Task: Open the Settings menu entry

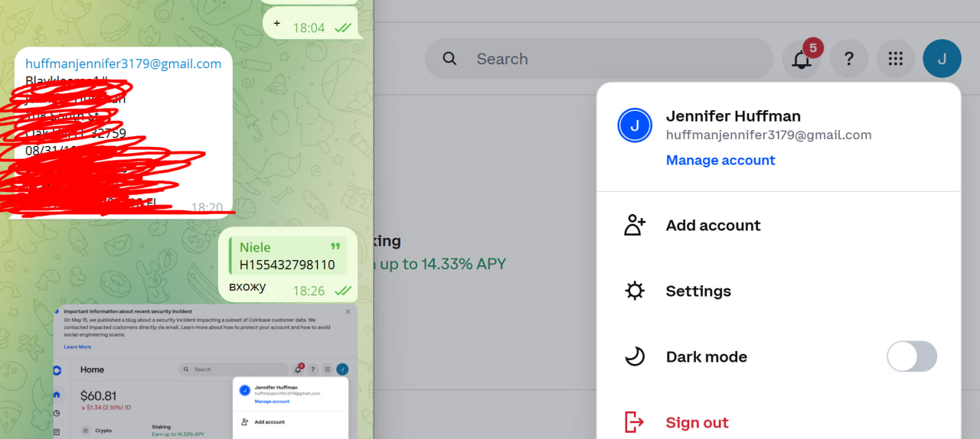Action: (779, 291)
